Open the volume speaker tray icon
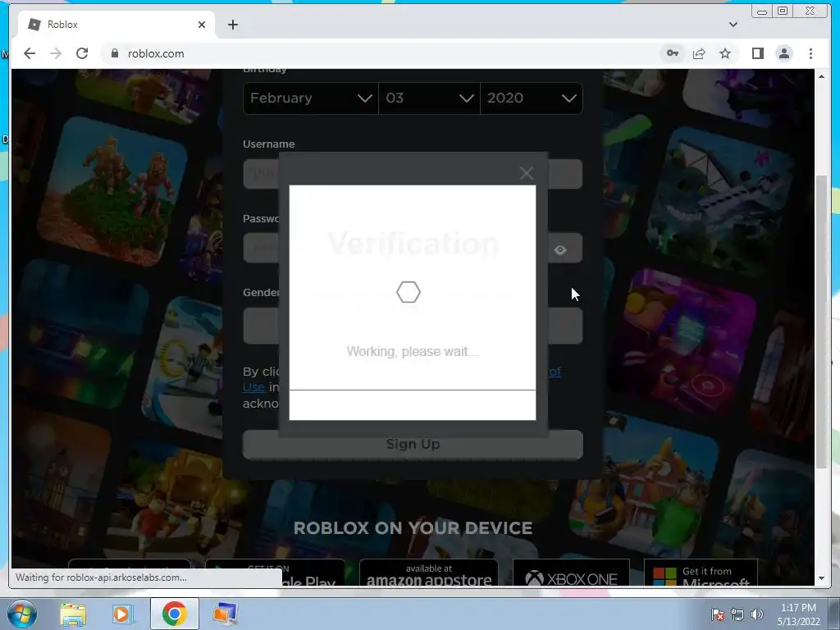 (757, 614)
